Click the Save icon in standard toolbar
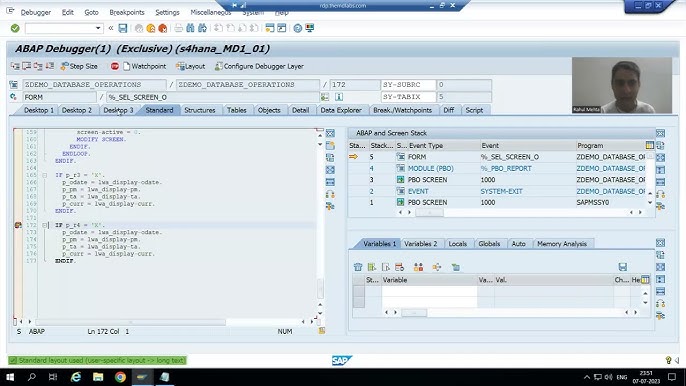The height and width of the screenshot is (386, 686). click(x=123, y=28)
